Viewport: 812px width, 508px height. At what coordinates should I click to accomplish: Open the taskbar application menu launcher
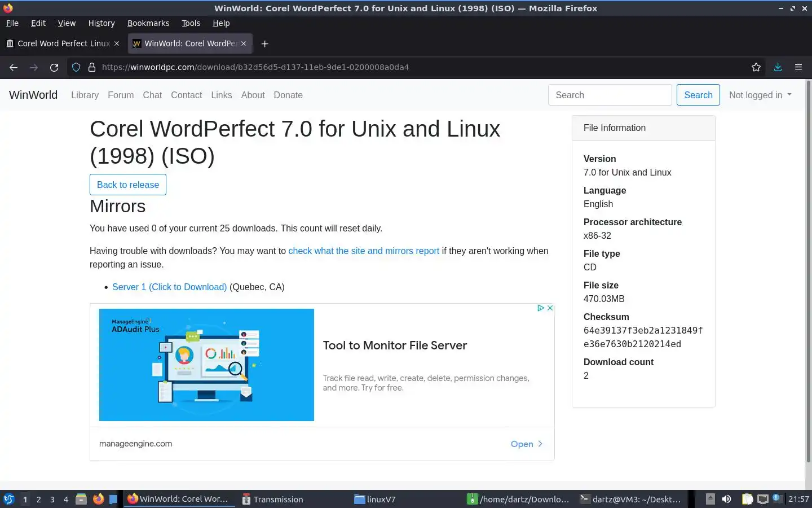tap(8, 499)
